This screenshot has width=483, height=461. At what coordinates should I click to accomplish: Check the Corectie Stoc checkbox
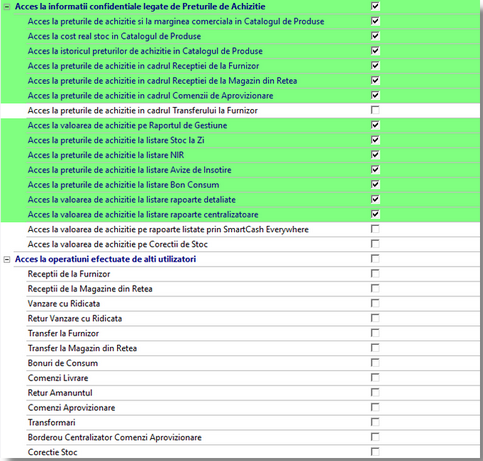(x=375, y=452)
